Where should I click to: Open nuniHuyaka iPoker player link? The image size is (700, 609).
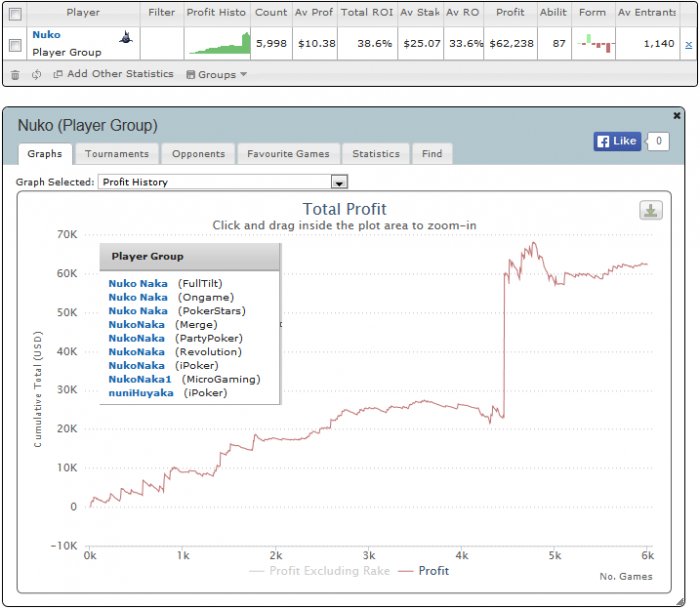[x=141, y=393]
